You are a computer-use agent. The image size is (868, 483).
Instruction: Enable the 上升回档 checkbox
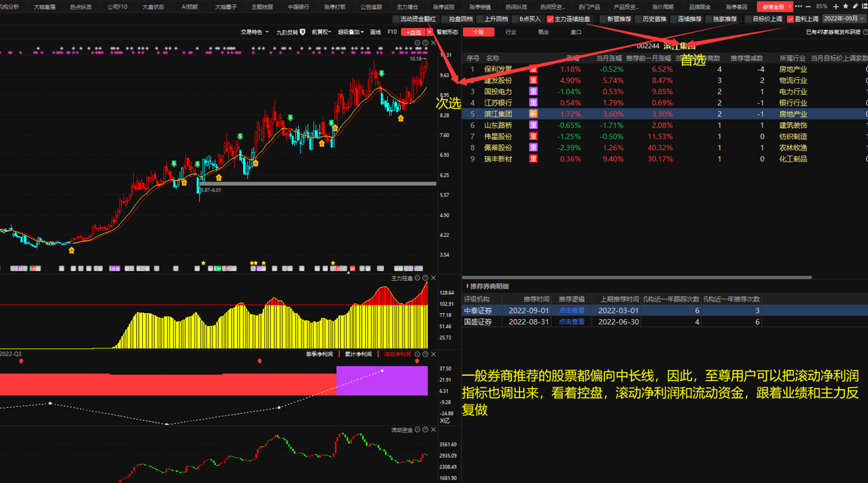pos(480,19)
